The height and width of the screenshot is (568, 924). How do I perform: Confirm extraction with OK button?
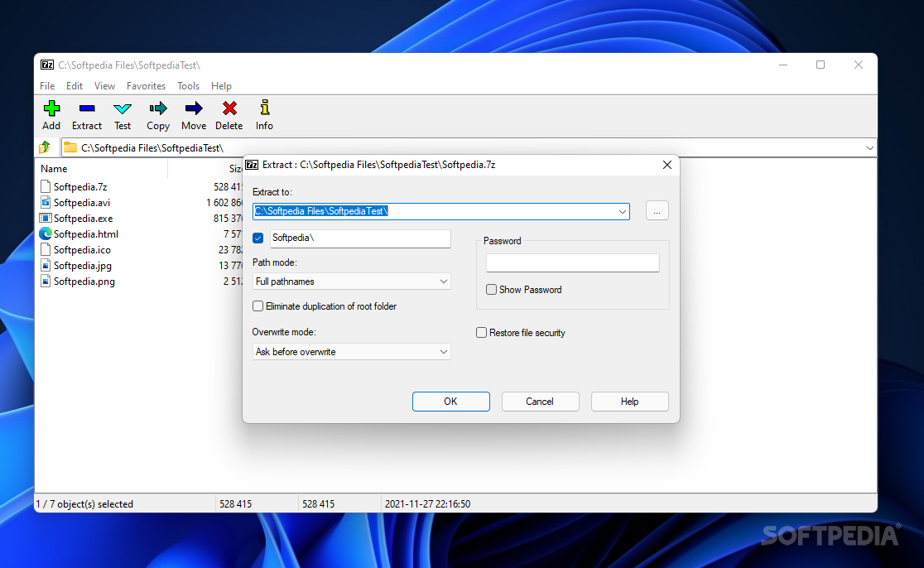pos(450,402)
